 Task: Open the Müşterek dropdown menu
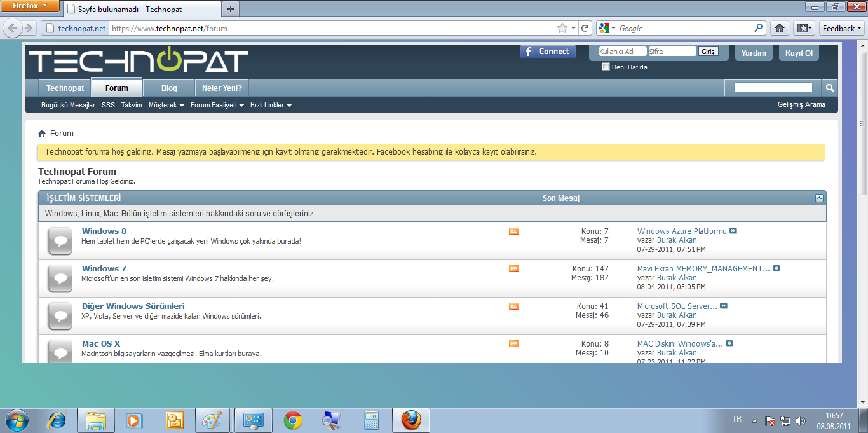(x=166, y=105)
